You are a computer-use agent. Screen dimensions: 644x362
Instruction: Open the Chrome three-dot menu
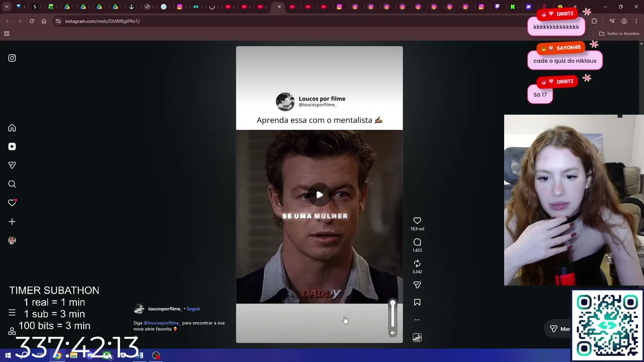636,21
